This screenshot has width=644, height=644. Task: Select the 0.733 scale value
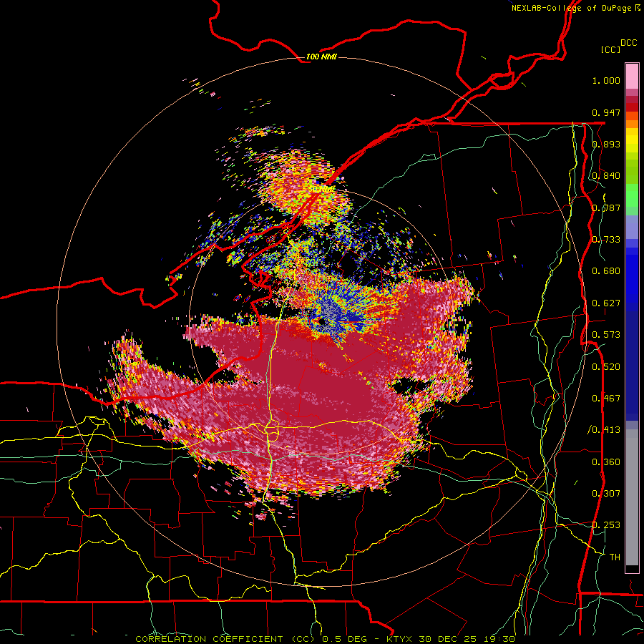[x=606, y=239]
